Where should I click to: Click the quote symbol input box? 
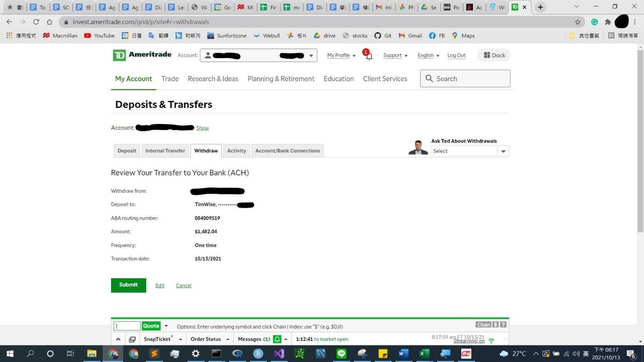[x=127, y=326]
